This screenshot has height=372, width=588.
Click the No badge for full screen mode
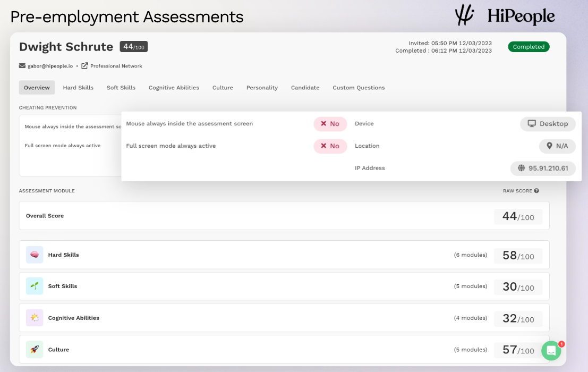point(330,146)
